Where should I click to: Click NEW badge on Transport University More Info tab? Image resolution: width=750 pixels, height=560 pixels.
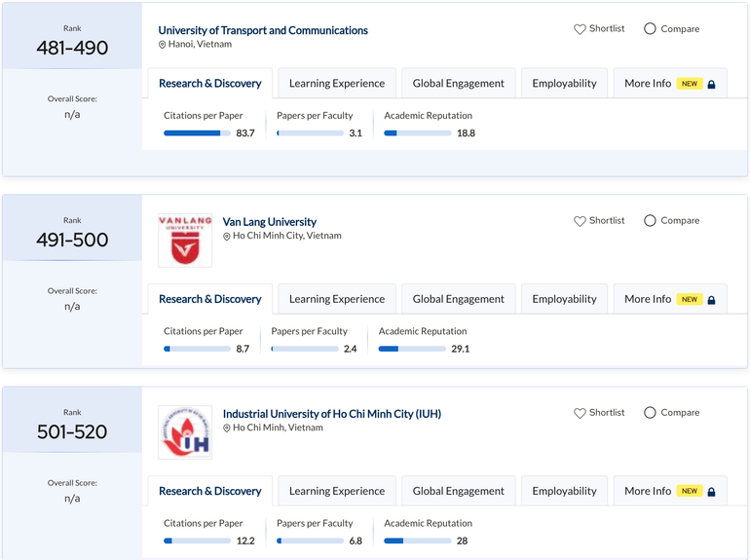690,84
